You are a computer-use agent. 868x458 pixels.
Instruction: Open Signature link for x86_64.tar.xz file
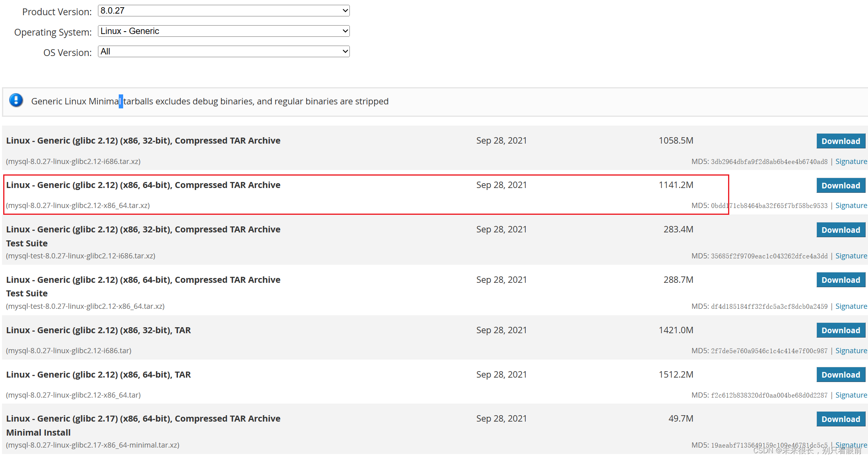[851, 206]
